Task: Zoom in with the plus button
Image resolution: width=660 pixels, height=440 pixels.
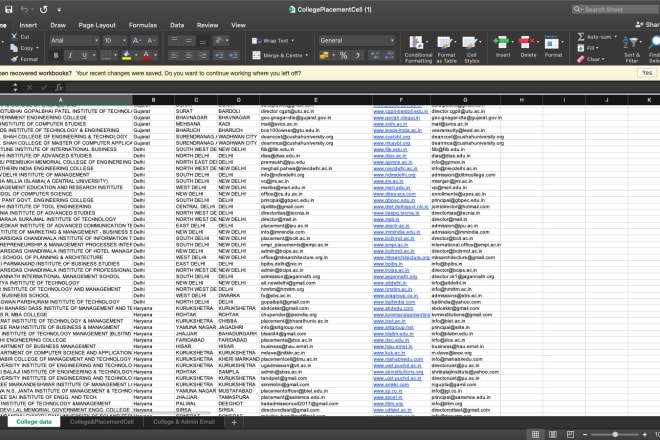Action: [x=644, y=434]
